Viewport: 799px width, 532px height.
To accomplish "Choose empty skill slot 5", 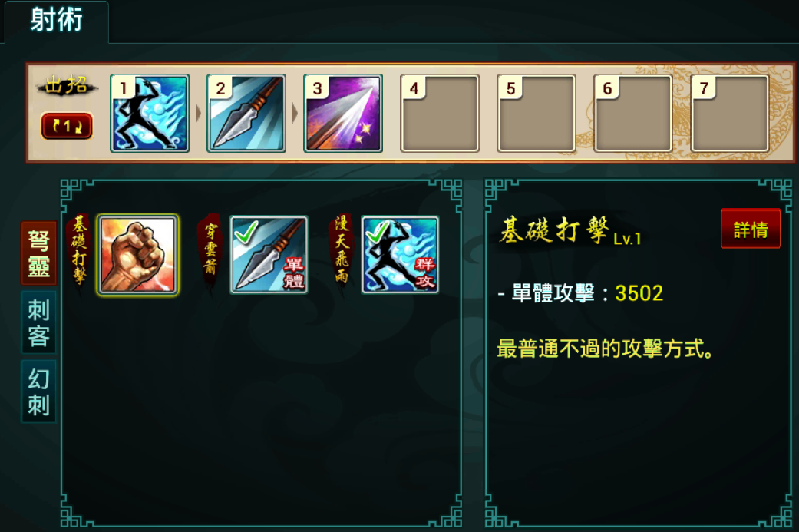I will (x=537, y=113).
